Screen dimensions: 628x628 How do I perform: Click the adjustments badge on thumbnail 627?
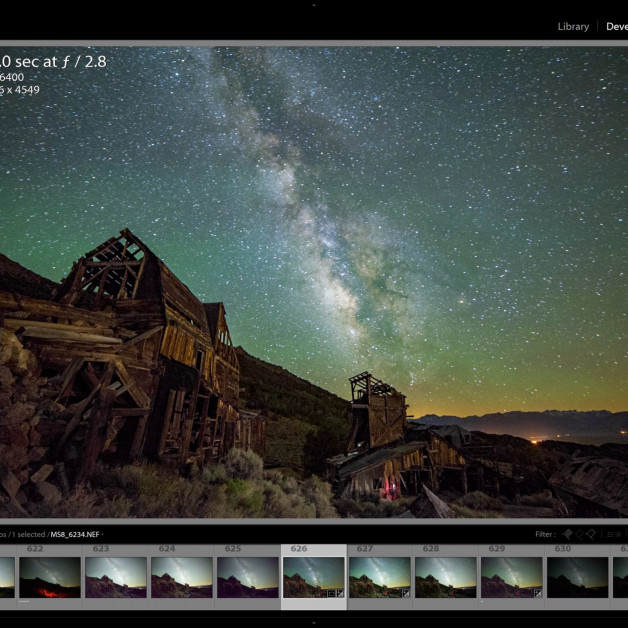click(x=406, y=593)
